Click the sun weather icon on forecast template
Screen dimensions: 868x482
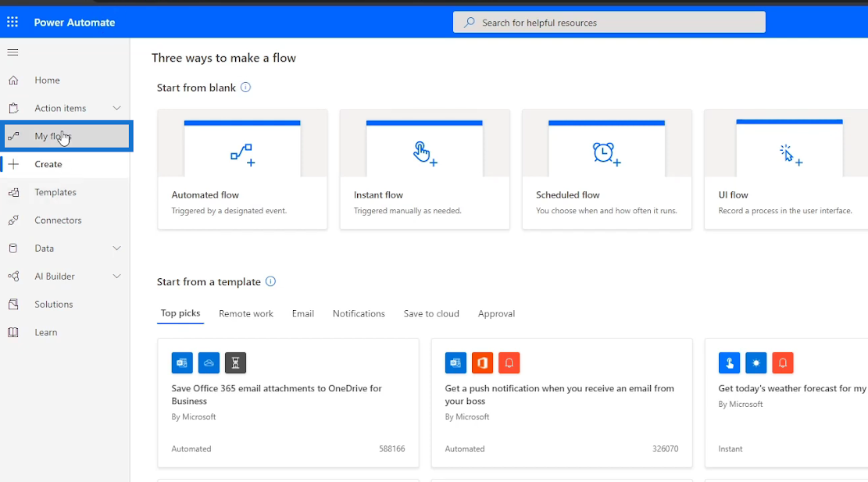(755, 363)
